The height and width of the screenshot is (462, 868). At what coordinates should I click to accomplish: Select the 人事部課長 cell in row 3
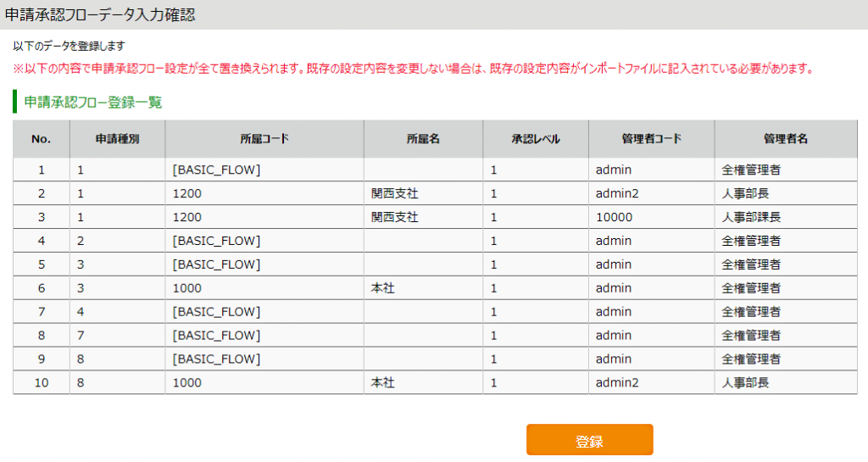tap(751, 217)
